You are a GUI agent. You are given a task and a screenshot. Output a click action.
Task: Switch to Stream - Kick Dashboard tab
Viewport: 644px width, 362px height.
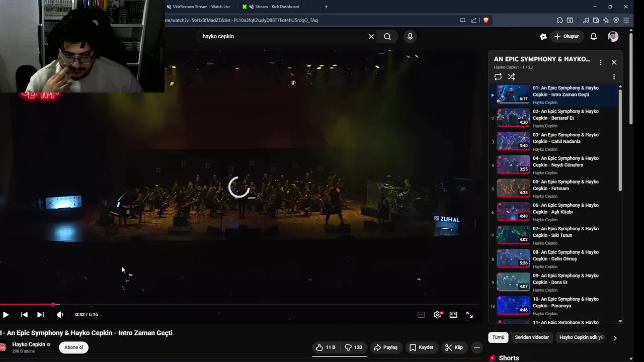[x=277, y=7]
